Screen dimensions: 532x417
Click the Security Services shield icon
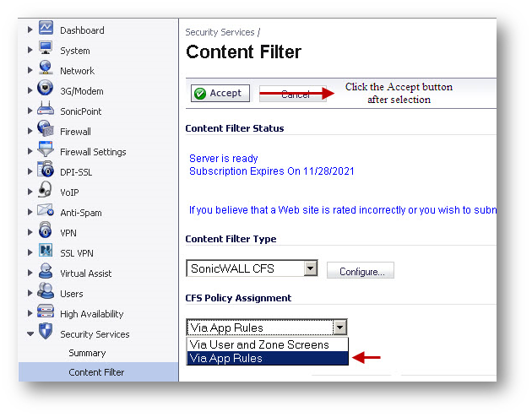click(46, 334)
